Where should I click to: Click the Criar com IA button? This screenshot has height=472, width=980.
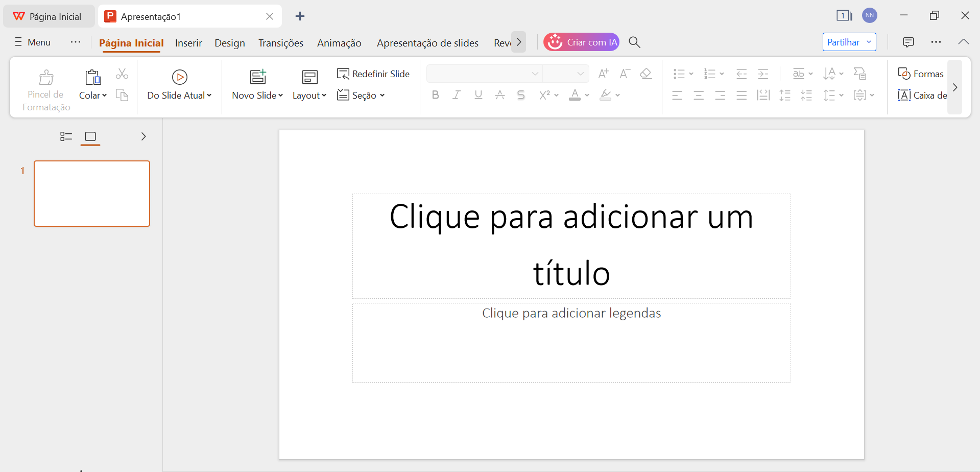[x=581, y=42]
